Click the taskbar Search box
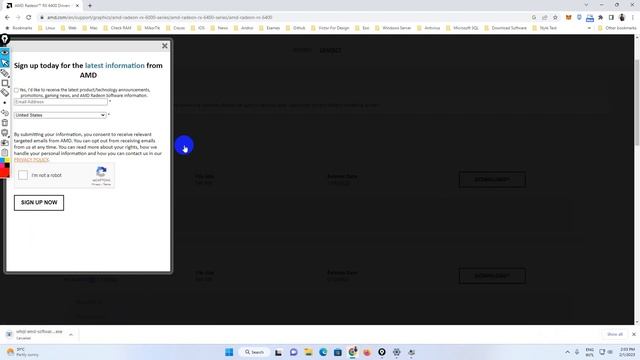Viewport: 640px width, 360px height. pos(254,352)
